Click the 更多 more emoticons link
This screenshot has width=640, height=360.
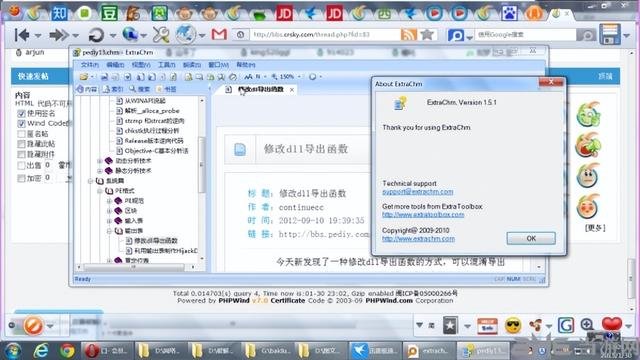pos(595,228)
